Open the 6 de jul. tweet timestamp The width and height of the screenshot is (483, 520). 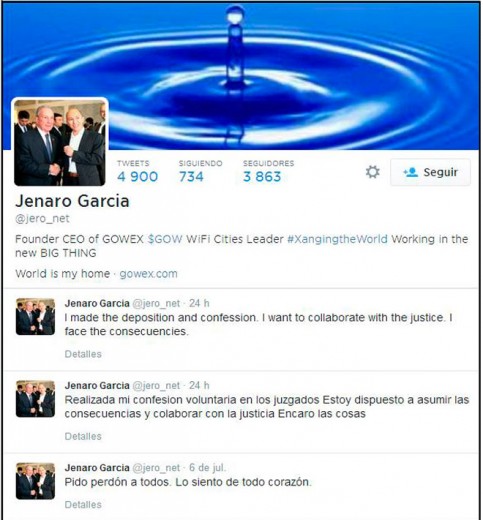[207, 468]
